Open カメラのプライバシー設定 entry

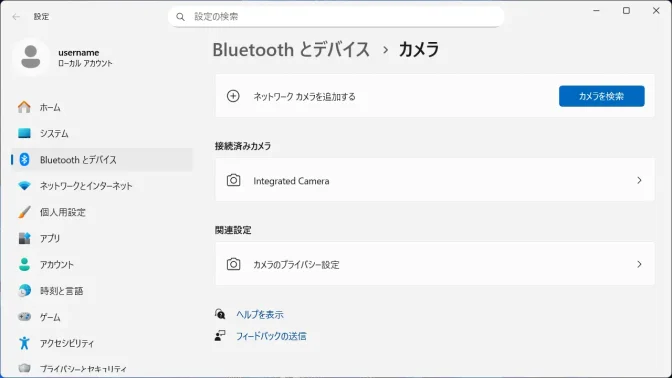[435, 264]
